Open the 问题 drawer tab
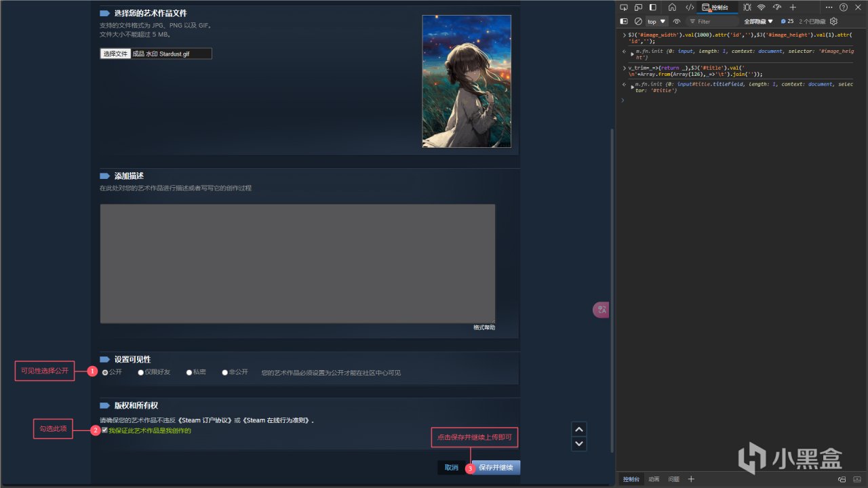Screen dimensions: 868x488 (x=674, y=479)
